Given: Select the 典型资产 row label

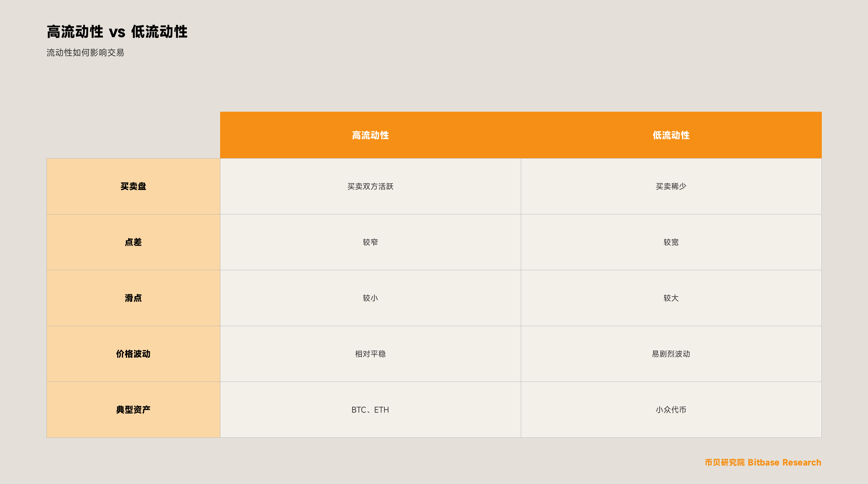Looking at the screenshot, I should tap(133, 410).
